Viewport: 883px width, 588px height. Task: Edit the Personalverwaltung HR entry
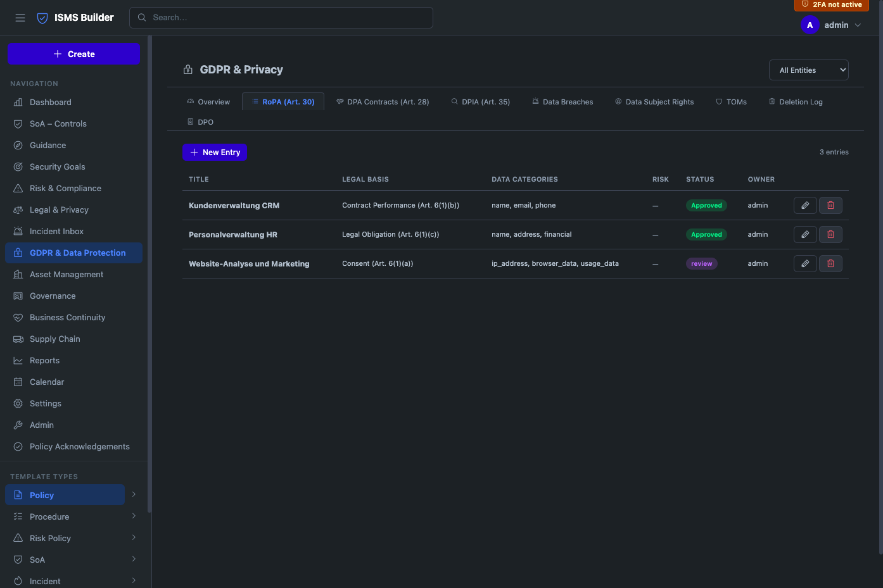coord(805,234)
